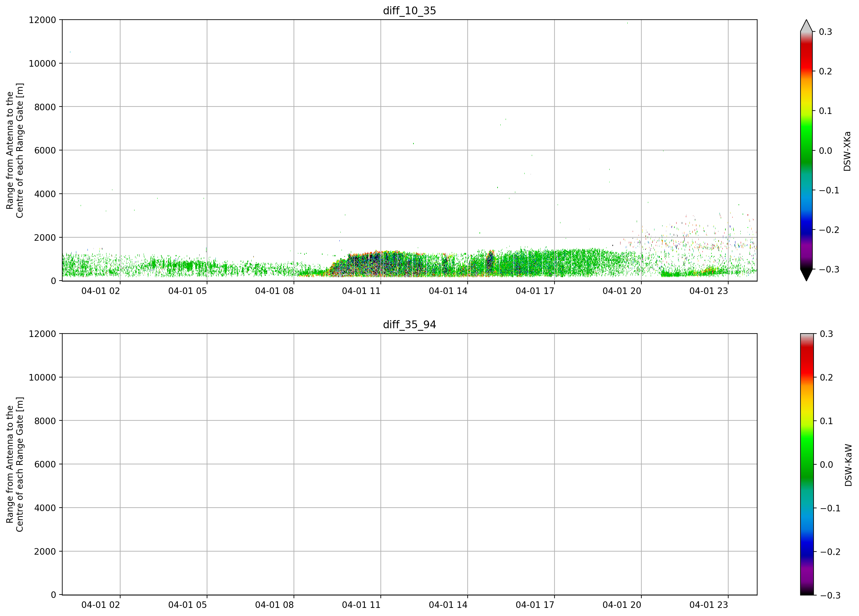Click the 04-01 11 time label under diff_10_35
Screen dimensions: 859x616
point(361,291)
